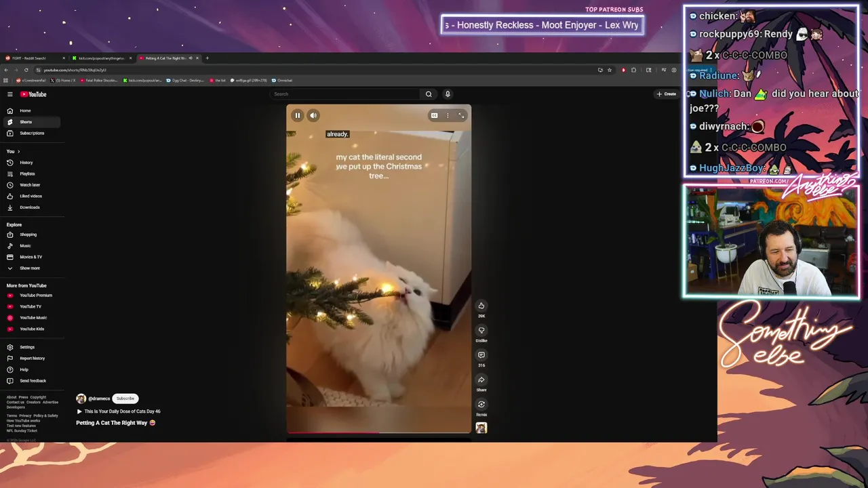Open the r/LivestreamFail bookmark

(32, 80)
